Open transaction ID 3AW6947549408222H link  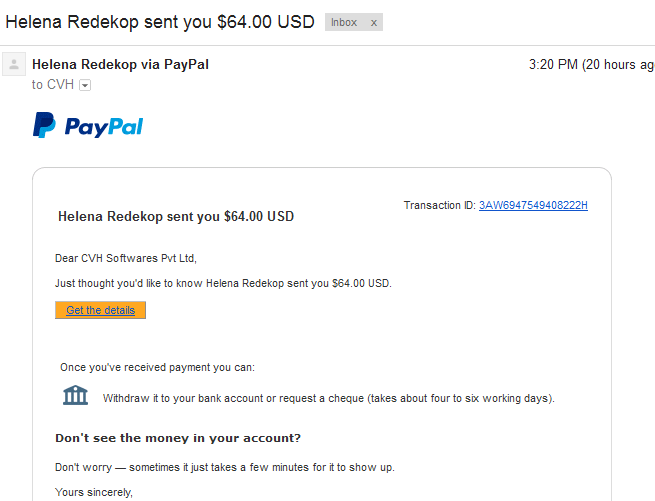coord(533,205)
